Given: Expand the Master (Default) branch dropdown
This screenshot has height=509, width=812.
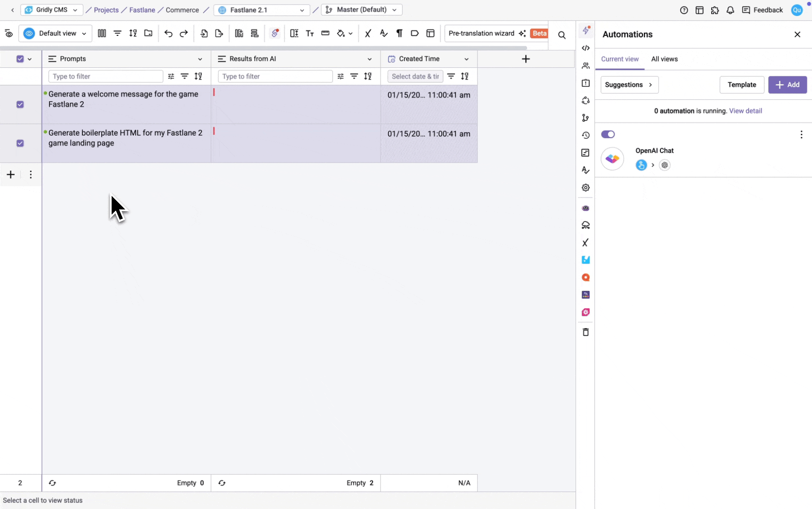Looking at the screenshot, I should [x=362, y=9].
